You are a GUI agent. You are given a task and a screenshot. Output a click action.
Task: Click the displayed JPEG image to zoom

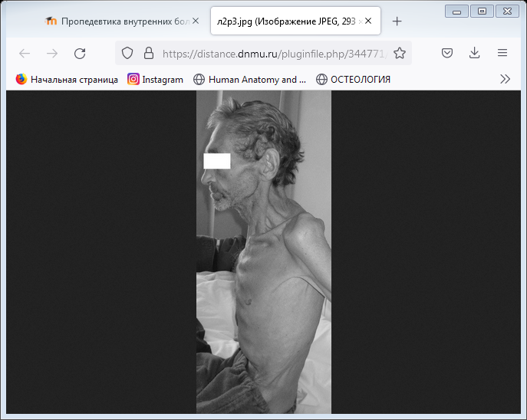click(x=264, y=252)
